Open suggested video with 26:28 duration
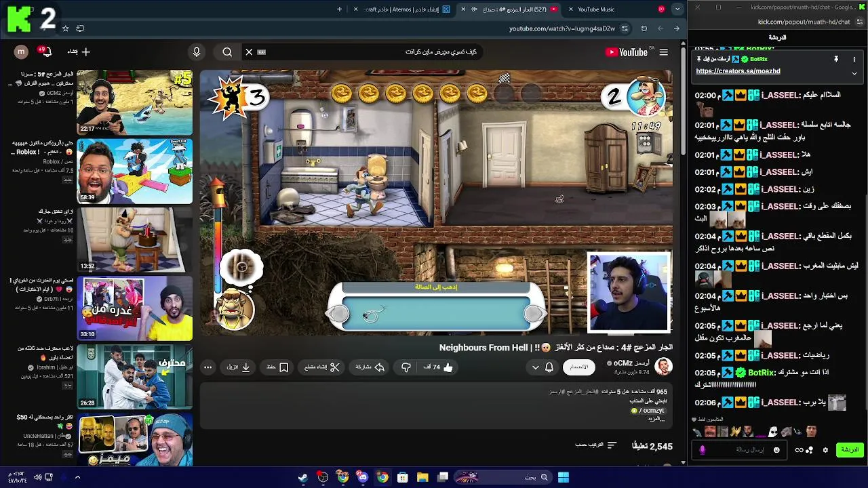This screenshot has width=868, height=488. [134, 376]
